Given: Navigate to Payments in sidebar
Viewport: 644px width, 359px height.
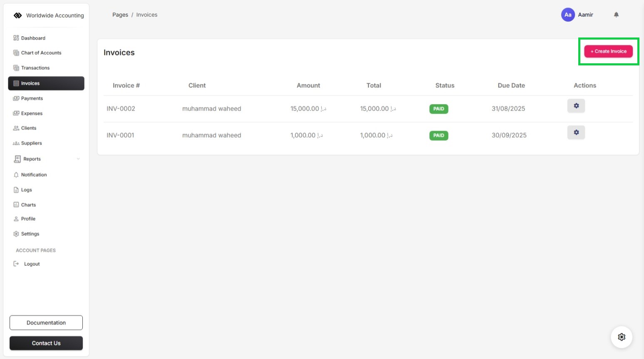Looking at the screenshot, I should [32, 98].
